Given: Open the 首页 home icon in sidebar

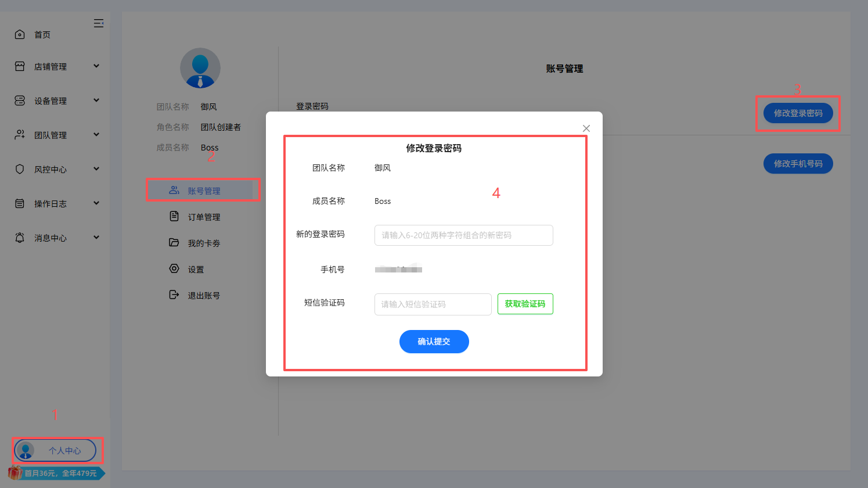Looking at the screenshot, I should 18,34.
